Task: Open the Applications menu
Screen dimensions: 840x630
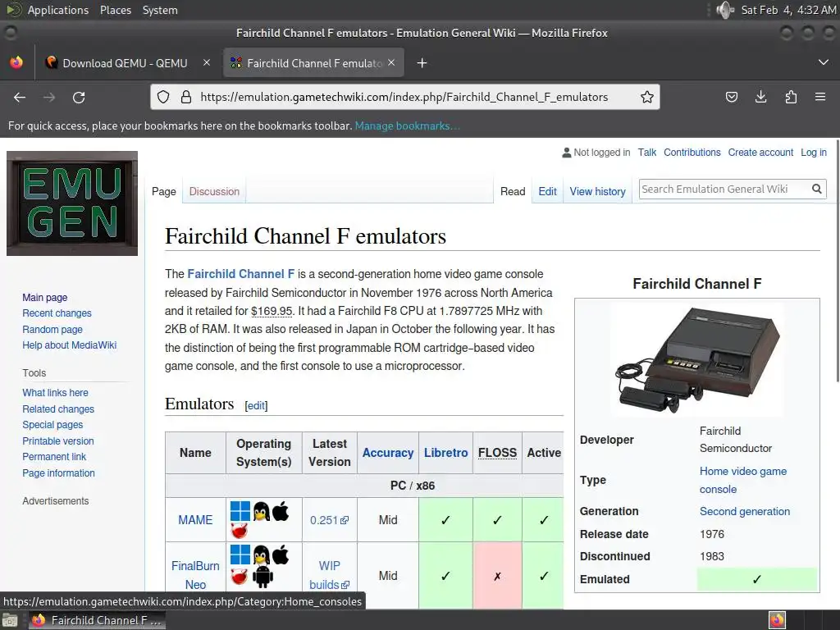Action: (x=58, y=10)
